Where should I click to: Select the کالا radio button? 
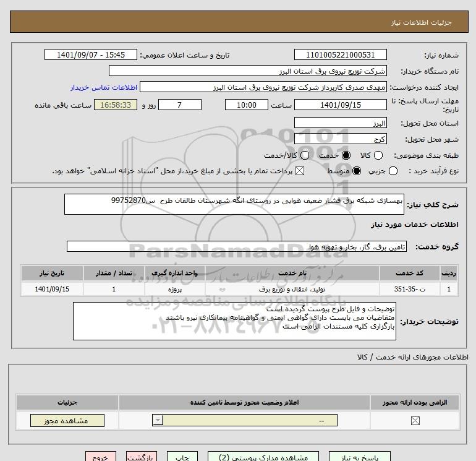(x=378, y=155)
